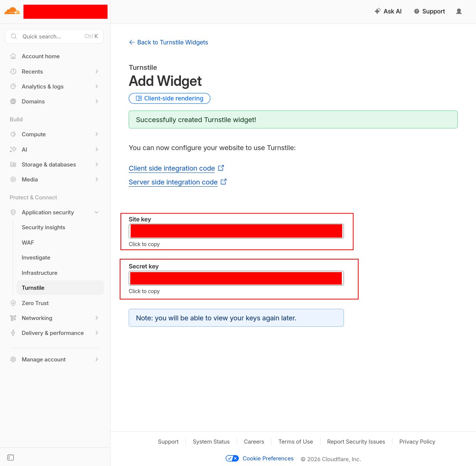Click the Cloudflare logo icon
476x466 pixels.
pyautogui.click(x=12, y=11)
